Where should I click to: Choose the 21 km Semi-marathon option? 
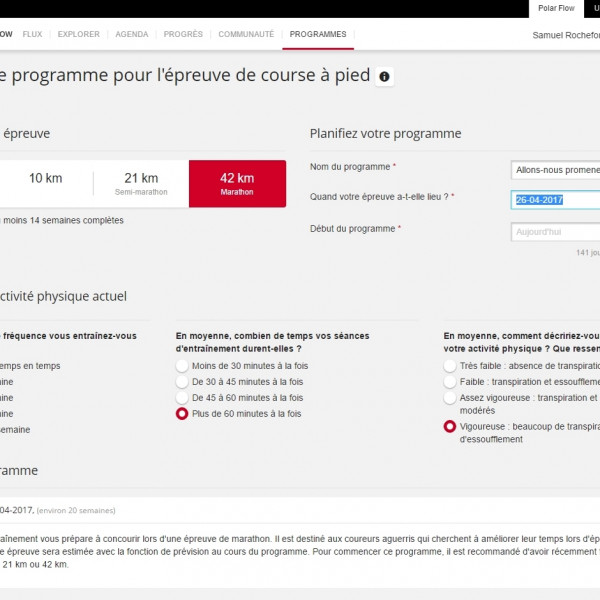click(141, 184)
